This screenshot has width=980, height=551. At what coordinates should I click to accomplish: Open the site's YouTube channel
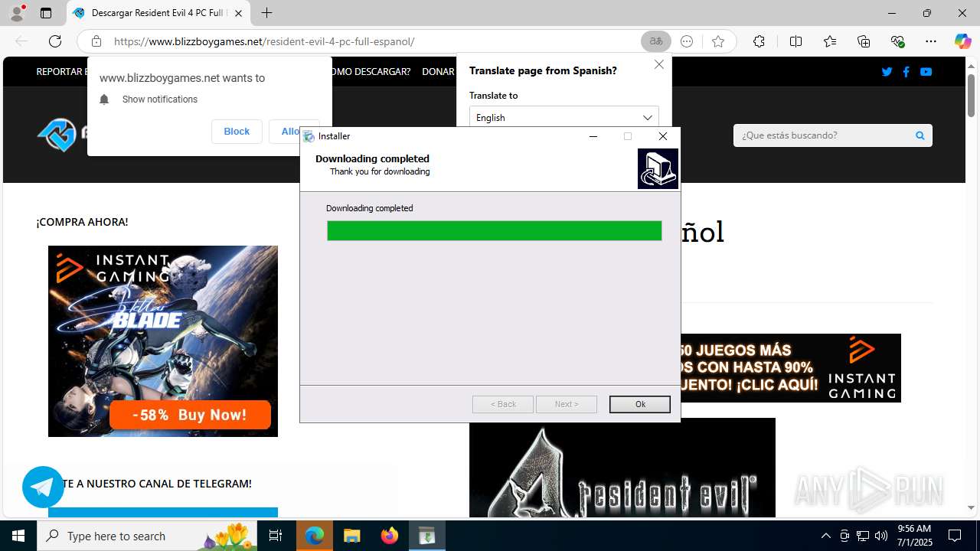(926, 72)
